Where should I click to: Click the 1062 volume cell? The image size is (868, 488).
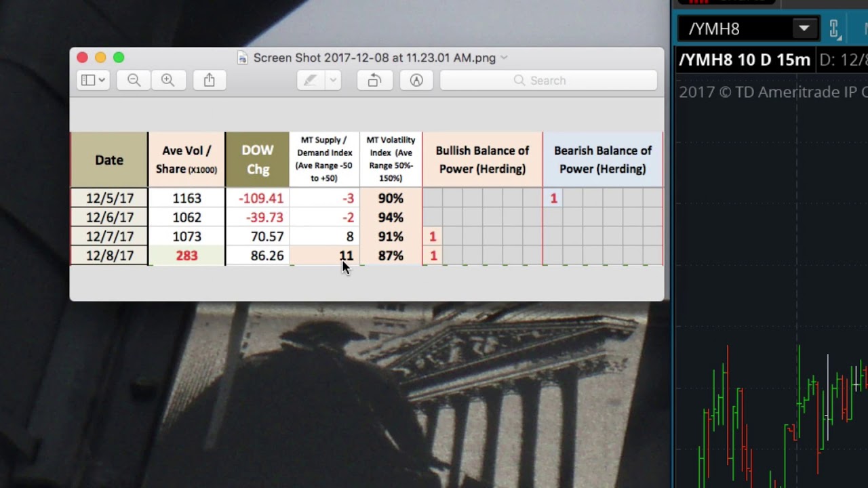coord(186,217)
